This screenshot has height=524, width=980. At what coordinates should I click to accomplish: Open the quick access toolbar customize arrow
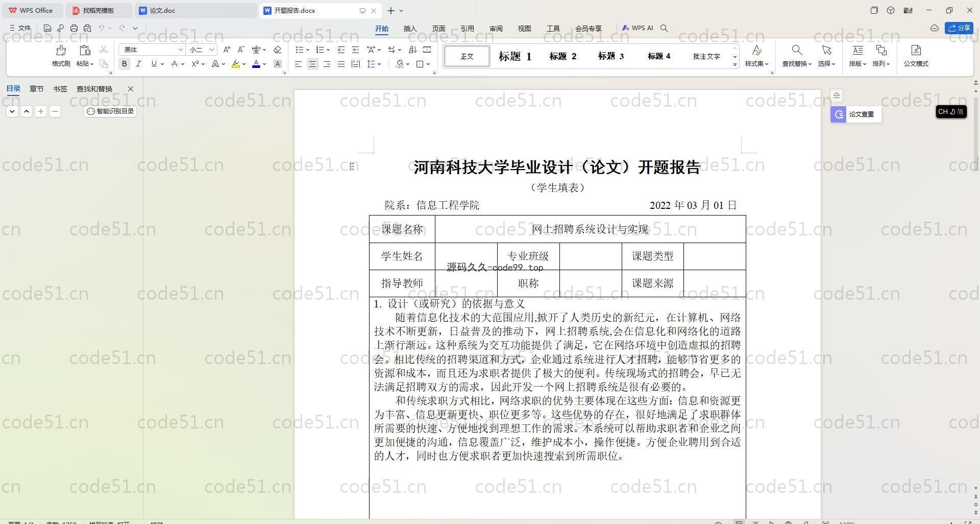135,28
